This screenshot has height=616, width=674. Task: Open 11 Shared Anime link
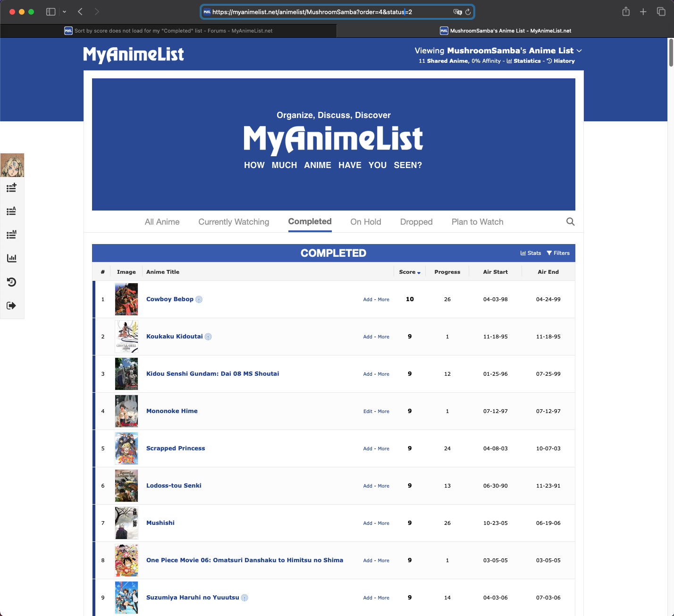pyautogui.click(x=443, y=61)
